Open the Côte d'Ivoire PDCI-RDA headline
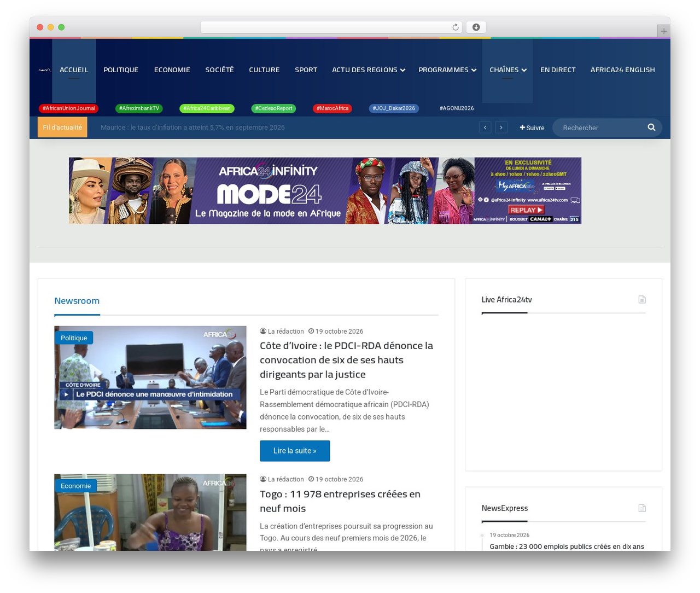Viewport: 700px width, 593px height. [346, 360]
